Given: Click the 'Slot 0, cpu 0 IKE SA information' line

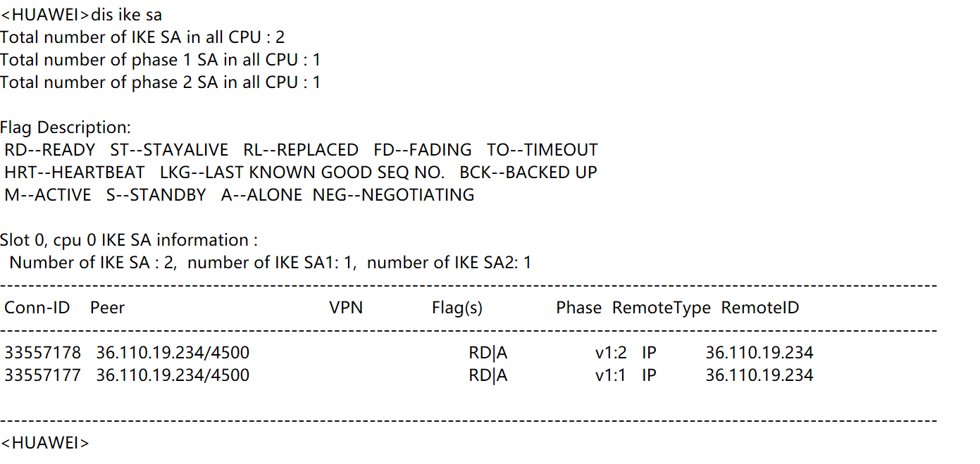Looking at the screenshot, I should [x=124, y=240].
